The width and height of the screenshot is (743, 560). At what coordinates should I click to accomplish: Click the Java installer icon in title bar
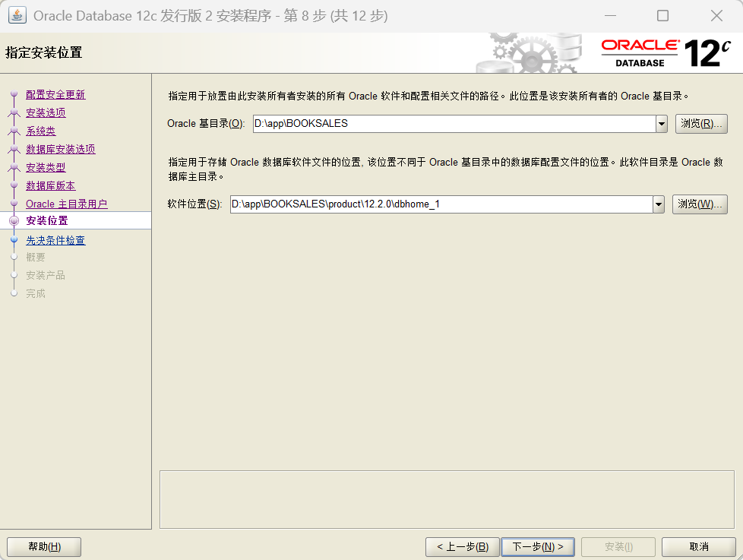pyautogui.click(x=17, y=16)
